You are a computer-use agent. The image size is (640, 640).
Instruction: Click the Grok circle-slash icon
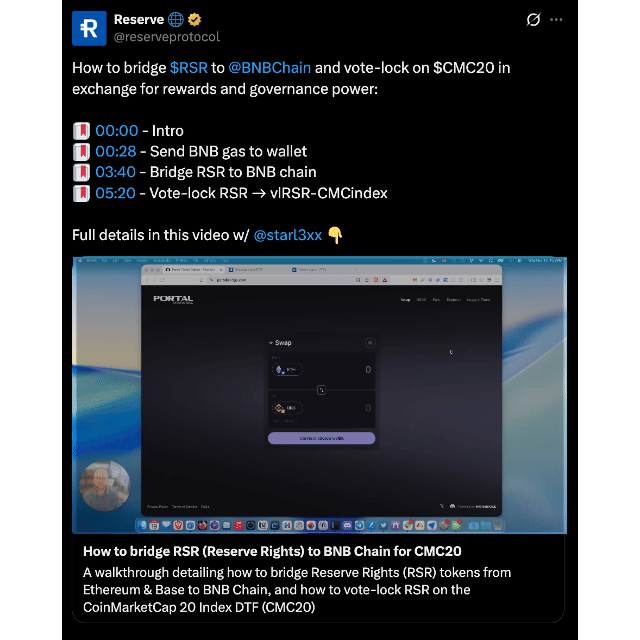coord(533,20)
